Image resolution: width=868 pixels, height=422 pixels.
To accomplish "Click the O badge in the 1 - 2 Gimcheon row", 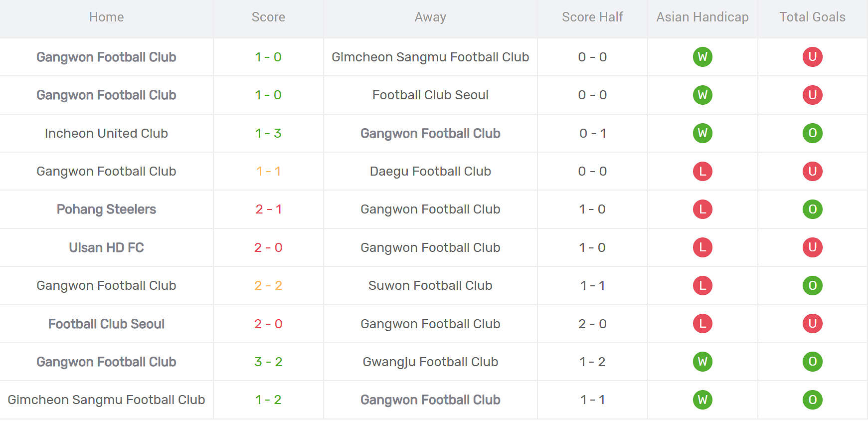I will [812, 400].
